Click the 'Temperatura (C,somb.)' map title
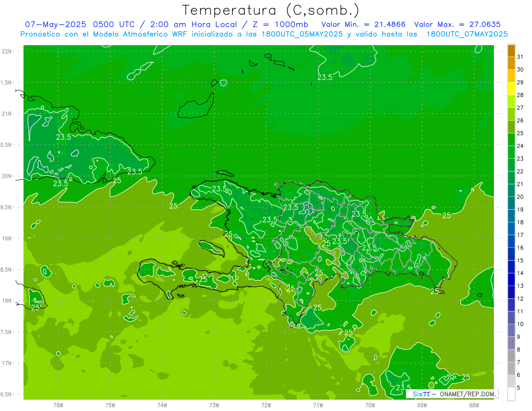Image resolution: width=532 pixels, height=411 pixels. [270, 10]
